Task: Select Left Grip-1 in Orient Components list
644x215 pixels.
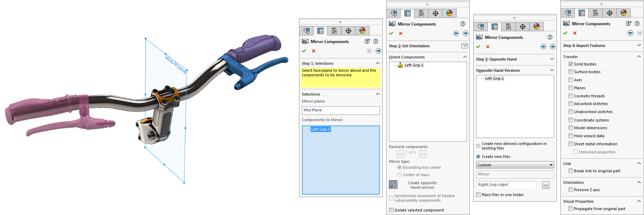Action: point(414,65)
